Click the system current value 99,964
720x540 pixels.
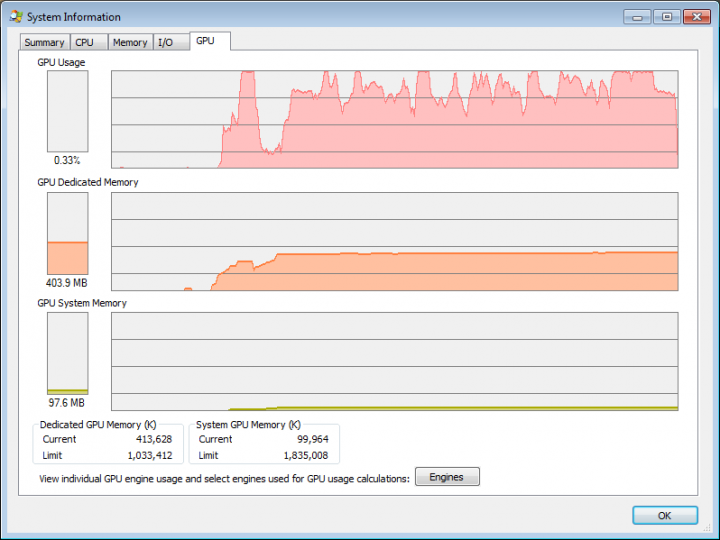click(x=313, y=439)
